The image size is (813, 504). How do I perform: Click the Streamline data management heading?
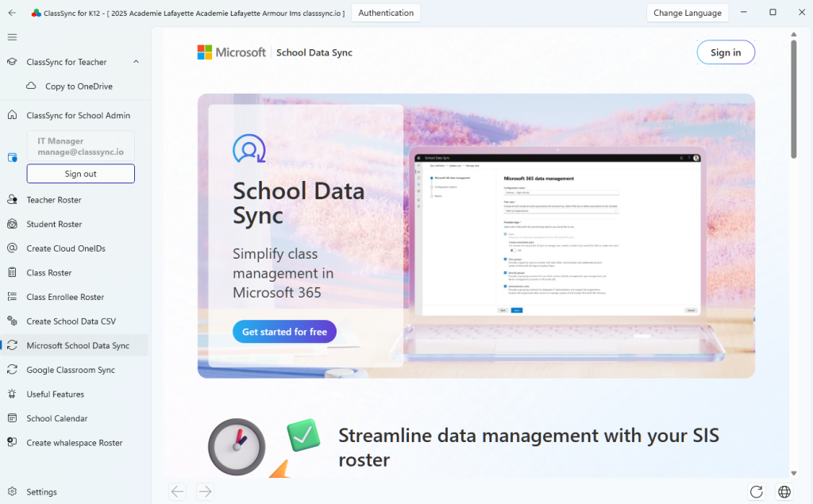click(529, 448)
